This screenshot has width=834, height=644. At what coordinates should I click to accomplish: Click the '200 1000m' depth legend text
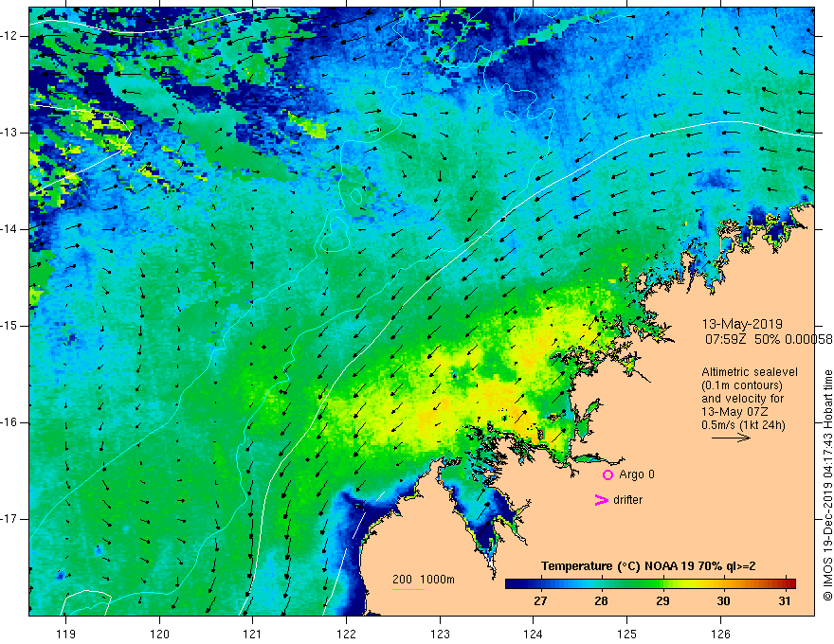coord(424,580)
